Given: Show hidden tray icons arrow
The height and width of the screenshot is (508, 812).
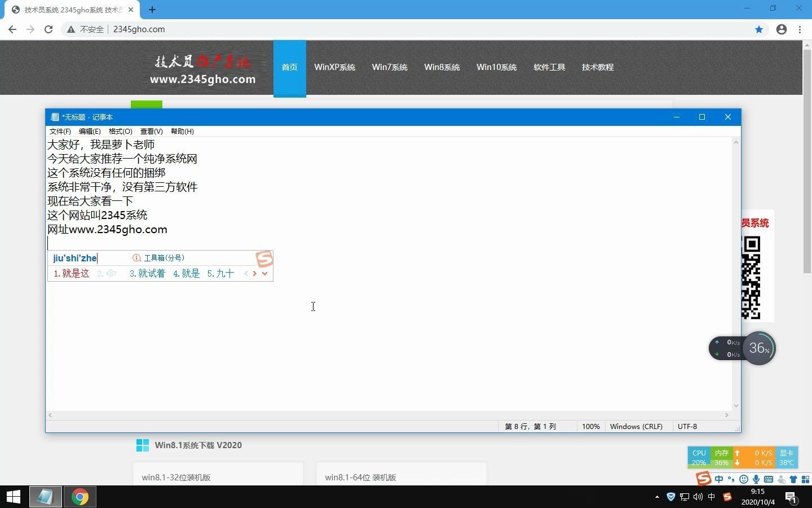Looking at the screenshot, I should [x=657, y=497].
